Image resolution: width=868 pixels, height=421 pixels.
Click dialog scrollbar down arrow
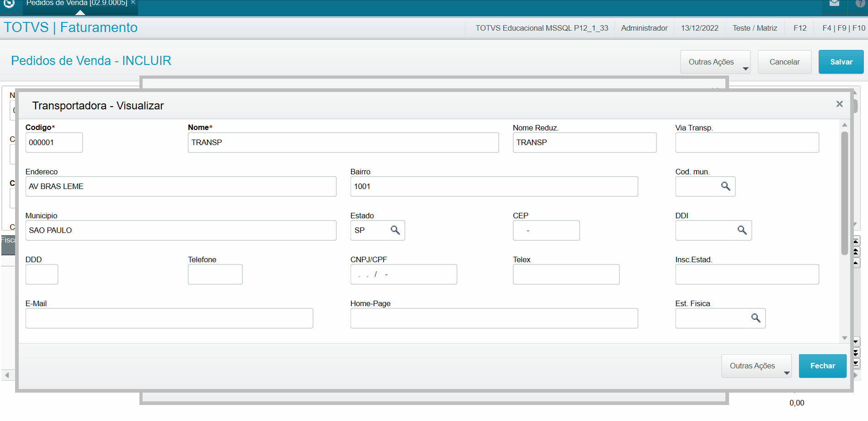click(845, 338)
